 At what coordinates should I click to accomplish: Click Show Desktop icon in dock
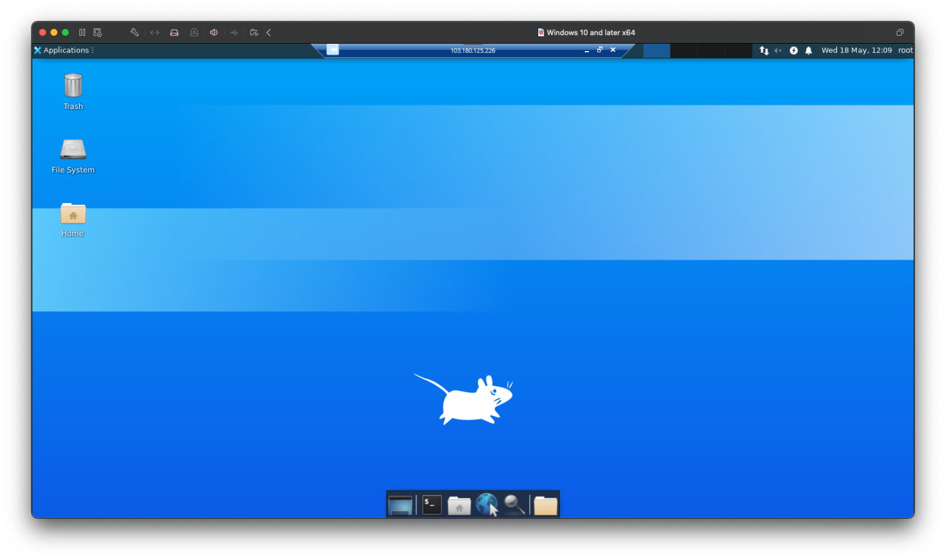click(x=400, y=505)
